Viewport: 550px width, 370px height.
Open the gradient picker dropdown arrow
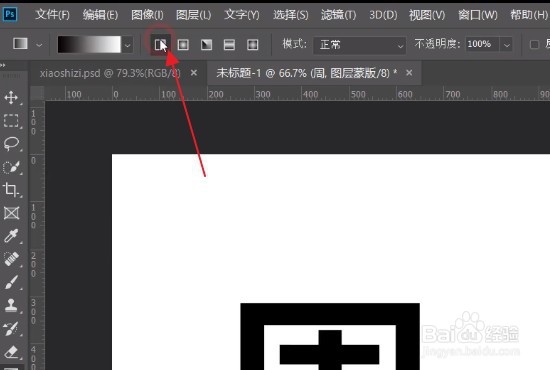(128, 45)
